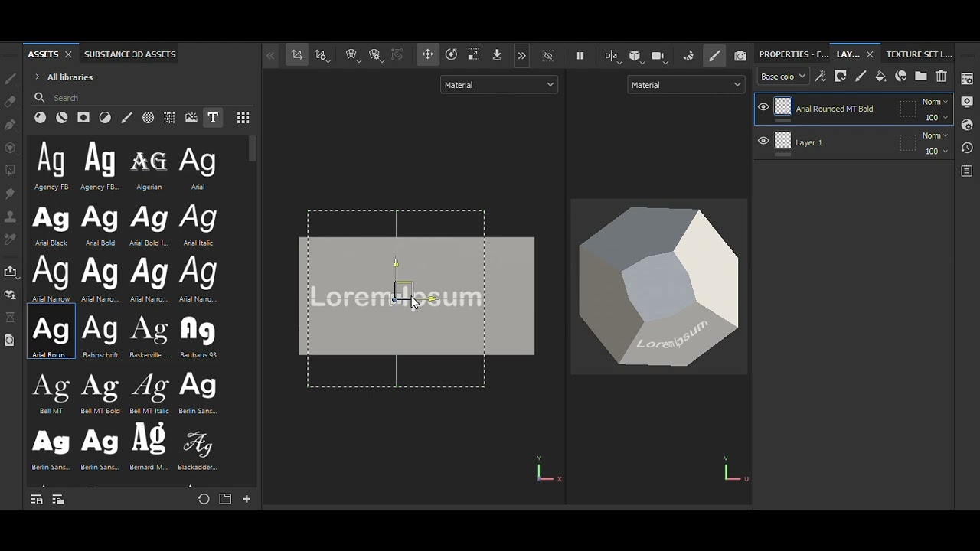Open the 3D/2D view mode cube dropdown
The image size is (980, 551).
point(635,56)
